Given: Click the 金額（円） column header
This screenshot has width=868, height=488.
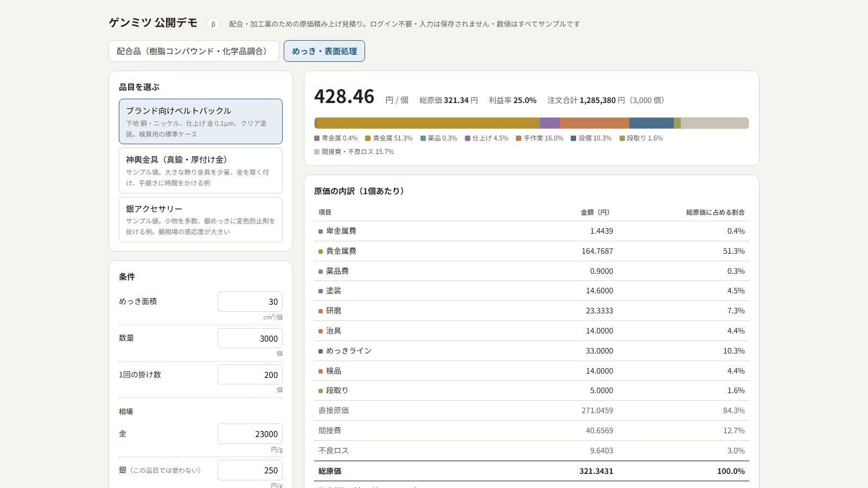Looking at the screenshot, I should 595,213.
